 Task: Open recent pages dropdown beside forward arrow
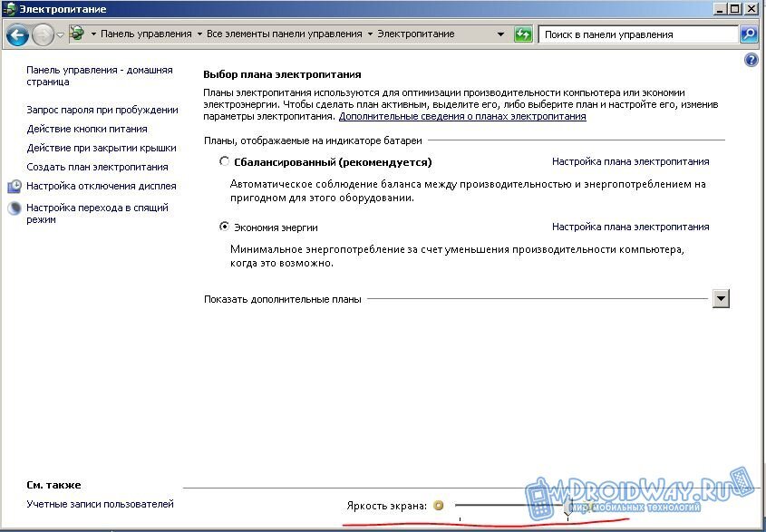60,35
